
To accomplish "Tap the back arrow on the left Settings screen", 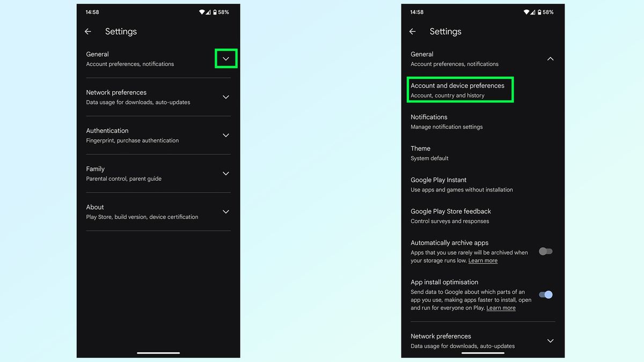I will click(87, 32).
